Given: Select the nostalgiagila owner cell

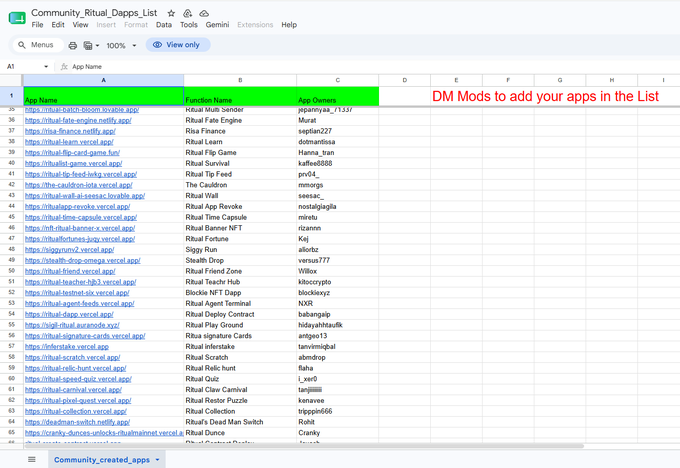Looking at the screenshot, I should tap(337, 206).
